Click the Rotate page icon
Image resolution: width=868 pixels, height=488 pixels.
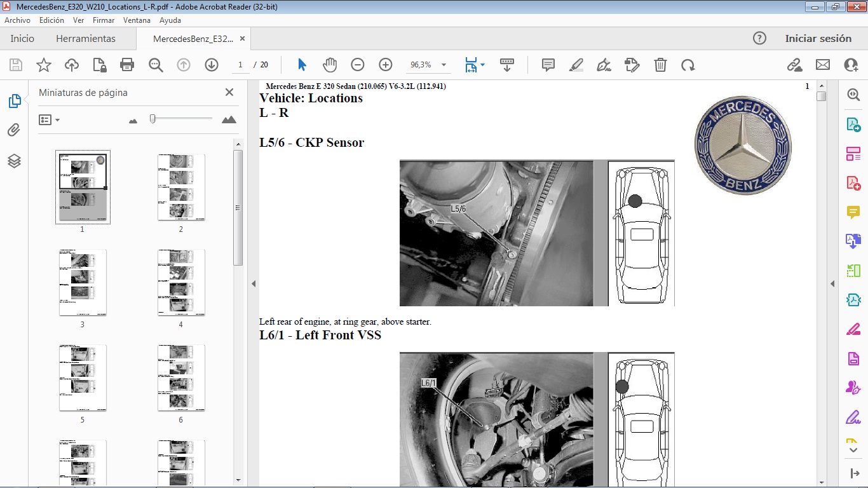(x=688, y=65)
